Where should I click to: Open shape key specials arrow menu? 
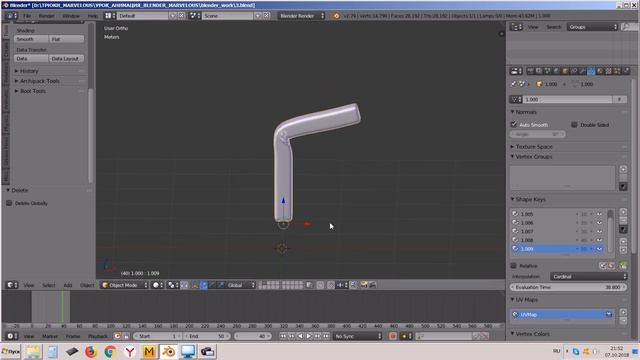[x=623, y=230]
